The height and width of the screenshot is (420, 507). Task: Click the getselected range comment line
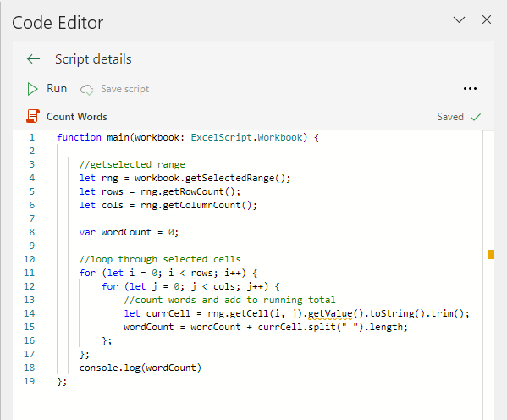132,165
